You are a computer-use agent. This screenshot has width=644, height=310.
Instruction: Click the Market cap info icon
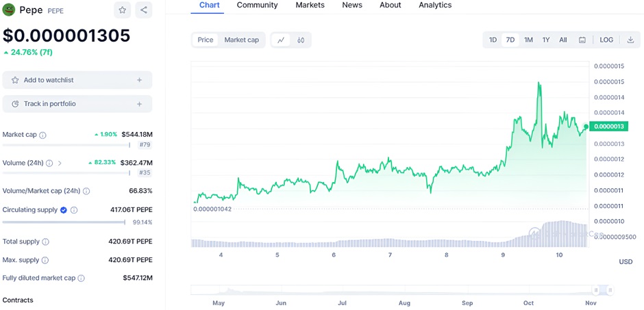[42, 135]
